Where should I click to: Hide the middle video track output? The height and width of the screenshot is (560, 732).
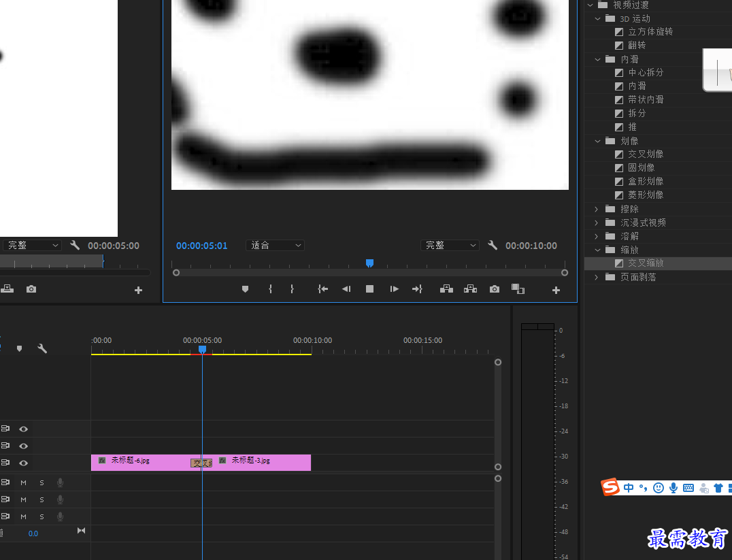[x=23, y=446]
